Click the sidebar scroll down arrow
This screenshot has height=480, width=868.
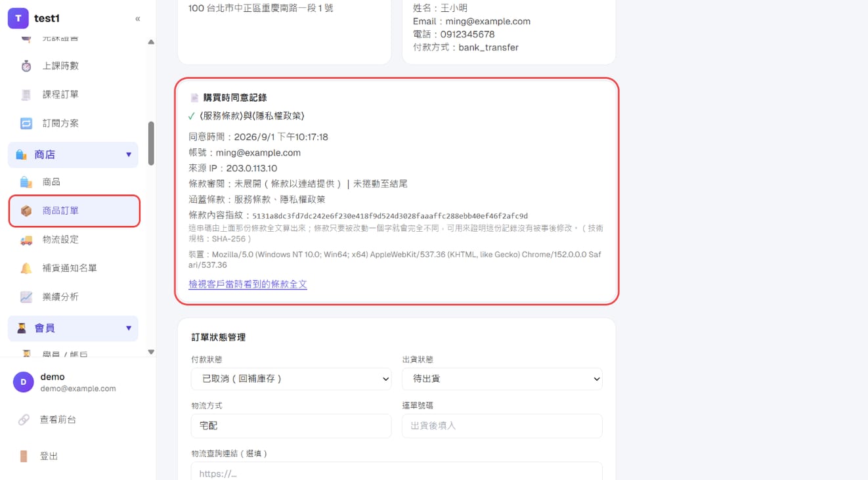pyautogui.click(x=151, y=352)
